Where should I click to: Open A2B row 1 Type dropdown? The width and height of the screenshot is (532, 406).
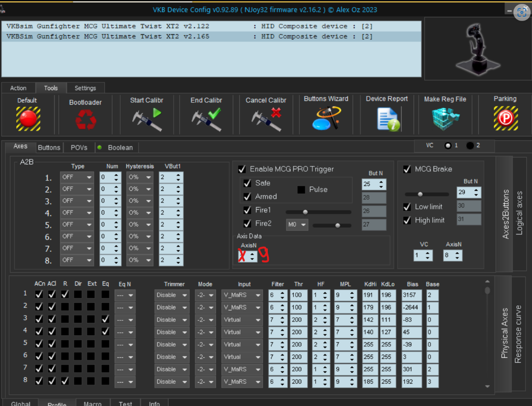click(x=77, y=177)
